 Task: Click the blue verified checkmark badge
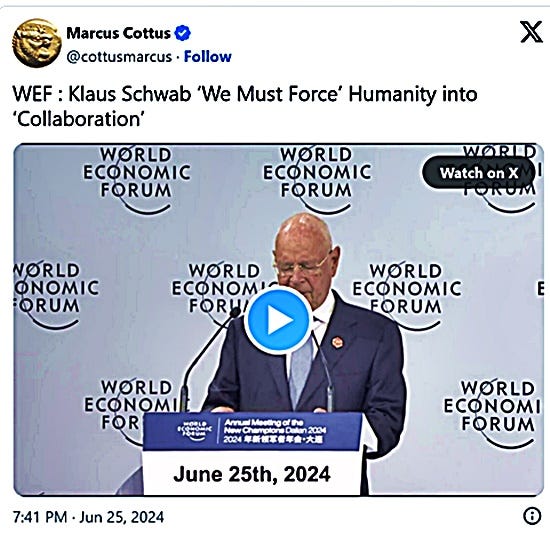[x=182, y=33]
